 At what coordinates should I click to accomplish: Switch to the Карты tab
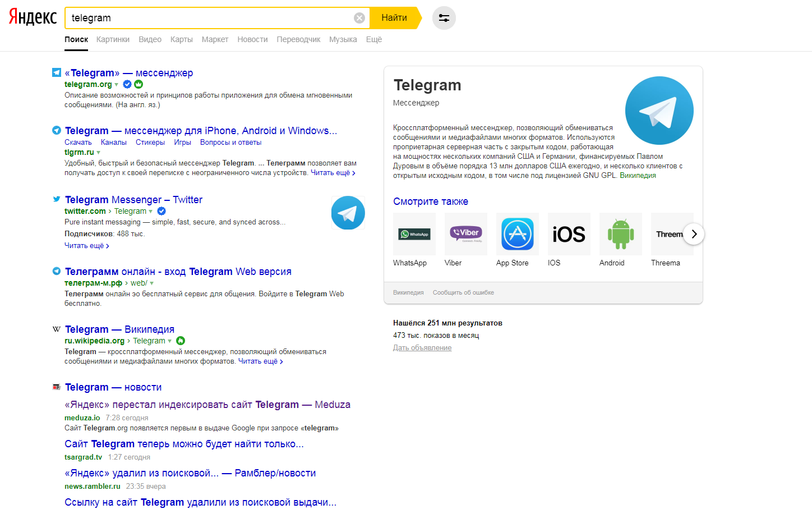coord(182,39)
